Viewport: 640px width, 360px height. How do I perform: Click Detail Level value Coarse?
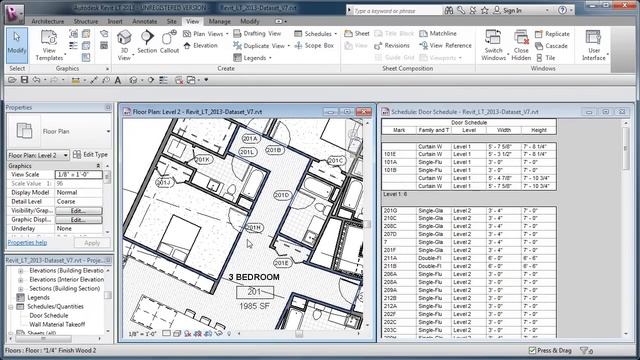[78, 202]
